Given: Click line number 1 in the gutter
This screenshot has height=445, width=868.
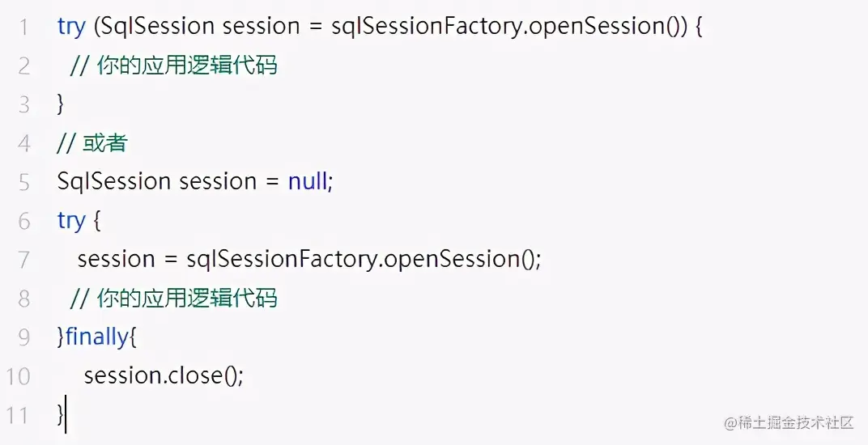Looking at the screenshot, I should tap(23, 27).
